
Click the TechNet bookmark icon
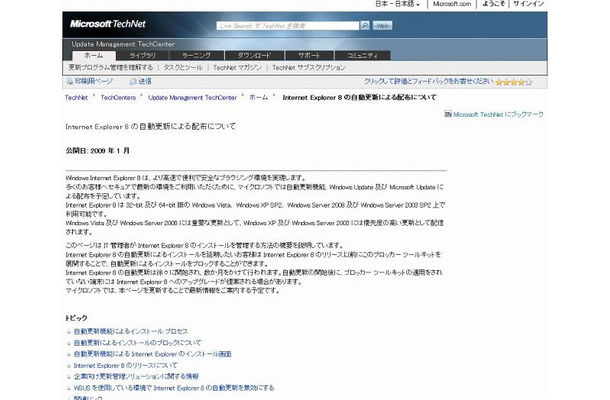pos(448,114)
